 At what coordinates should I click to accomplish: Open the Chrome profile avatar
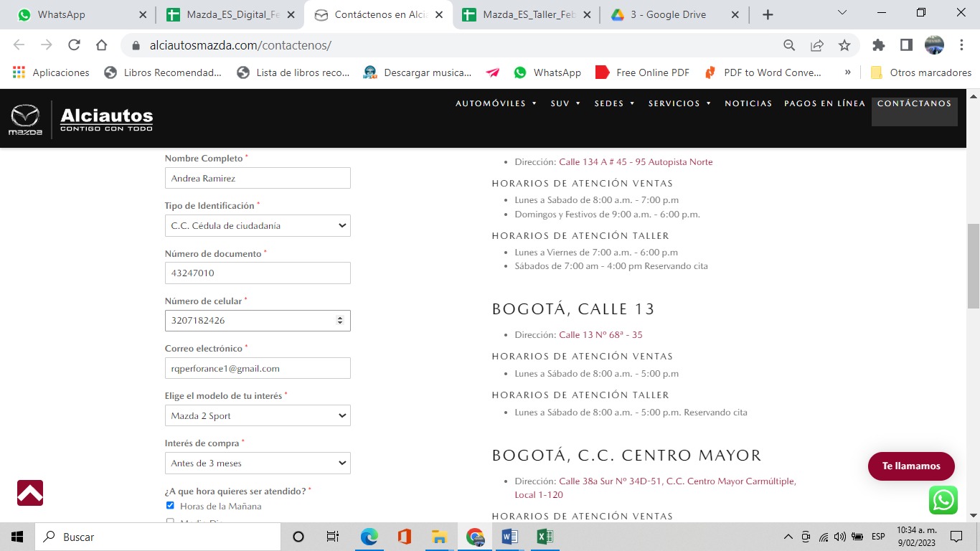tap(934, 45)
